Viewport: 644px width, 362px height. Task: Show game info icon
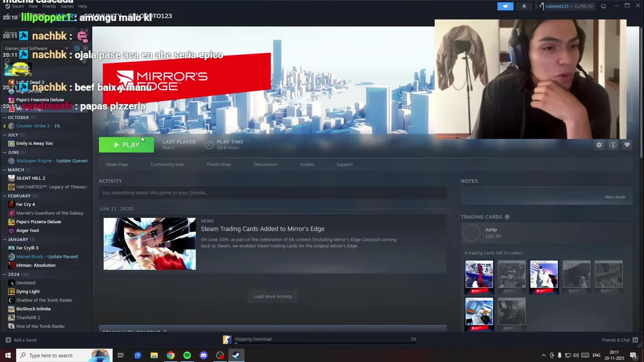[613, 145]
